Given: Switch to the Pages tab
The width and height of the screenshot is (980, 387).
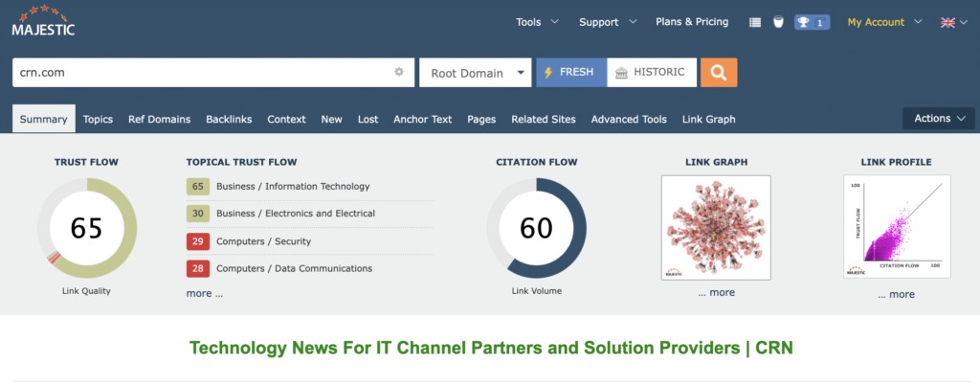Looking at the screenshot, I should 481,119.
